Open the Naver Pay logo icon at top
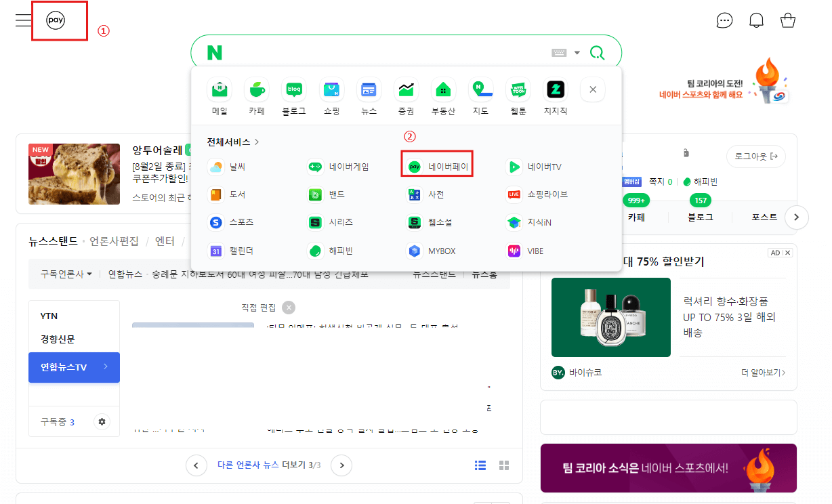 (x=56, y=20)
